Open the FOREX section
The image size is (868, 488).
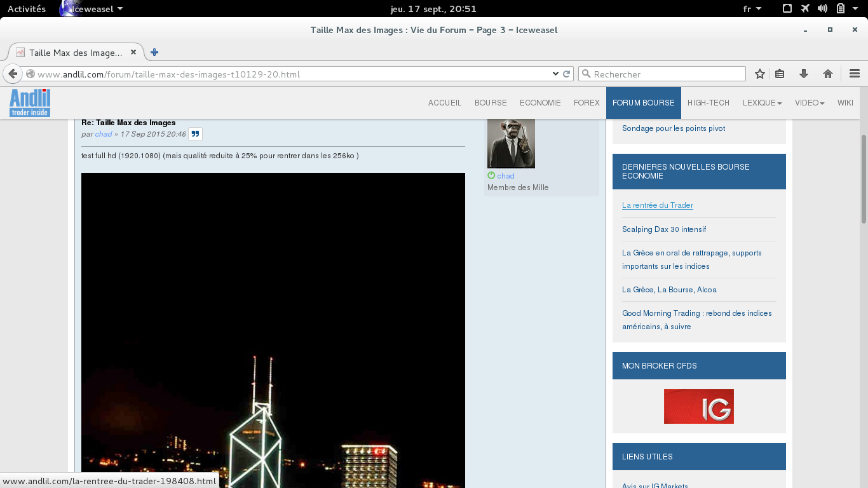coord(587,103)
